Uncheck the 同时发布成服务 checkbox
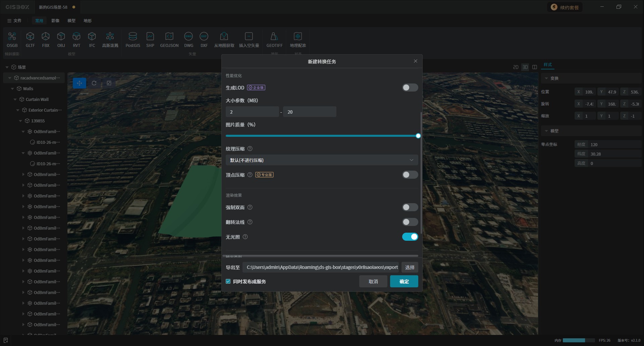644x346 pixels. (x=228, y=282)
